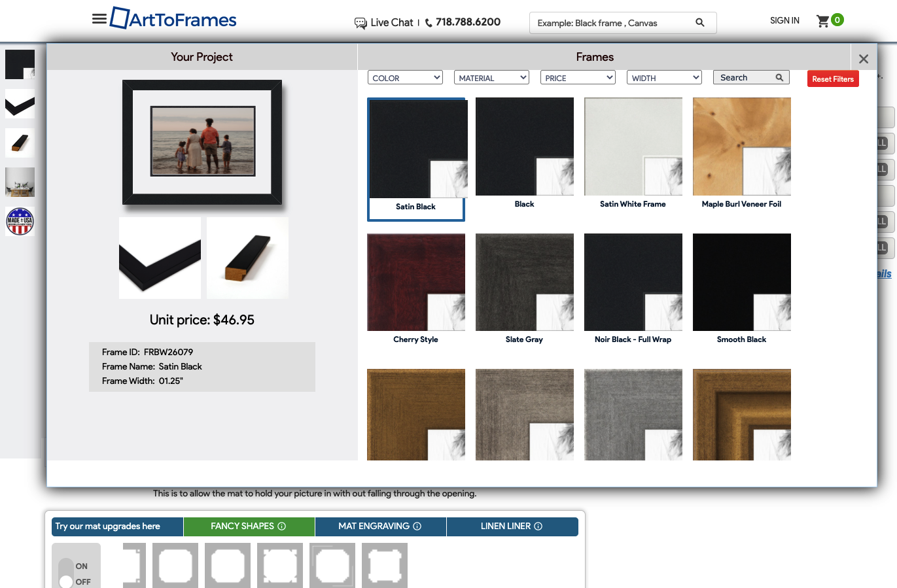Viewport: 897px width, 588px height.
Task: Open the WIDTH filter dropdown
Action: tap(664, 78)
